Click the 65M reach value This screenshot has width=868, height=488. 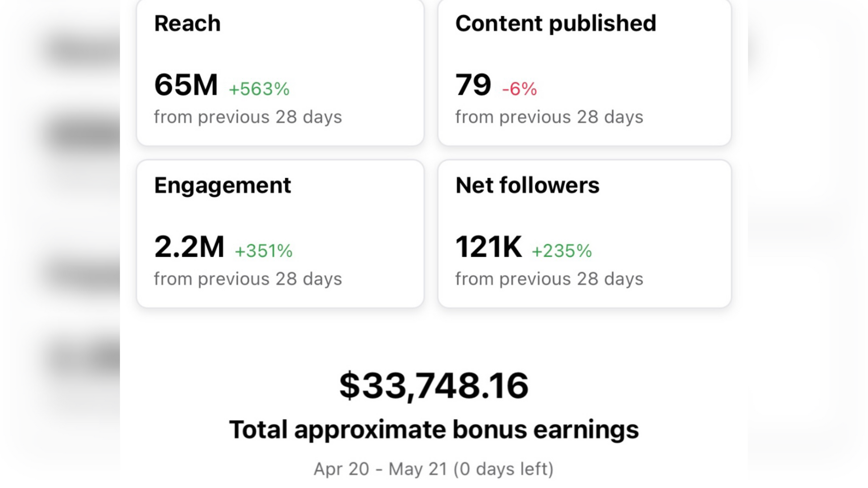click(186, 85)
